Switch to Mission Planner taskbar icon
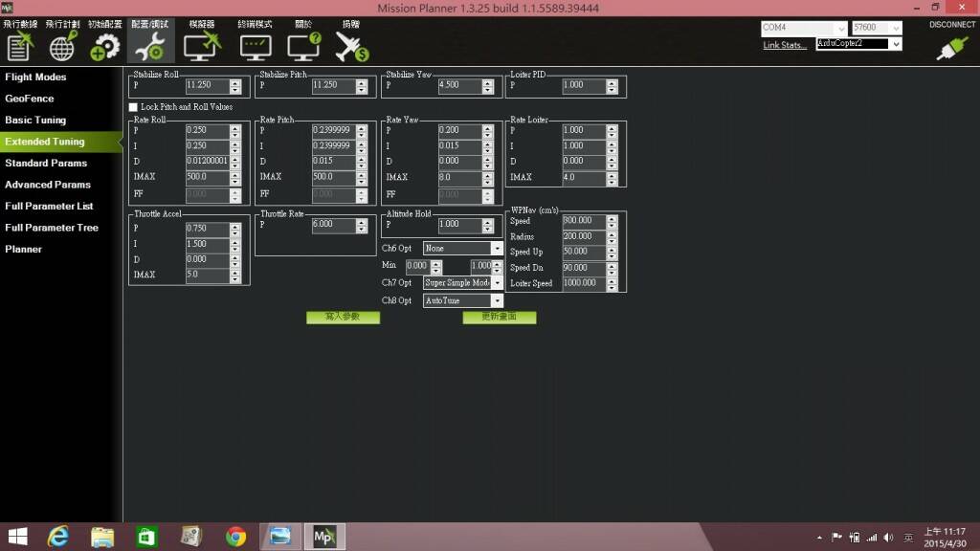 [x=324, y=537]
